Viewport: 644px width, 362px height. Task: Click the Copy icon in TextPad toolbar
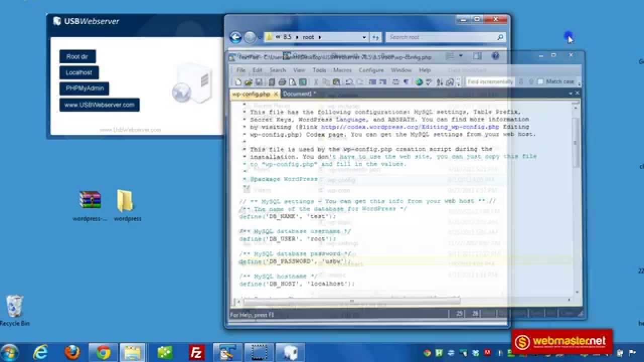(325, 82)
